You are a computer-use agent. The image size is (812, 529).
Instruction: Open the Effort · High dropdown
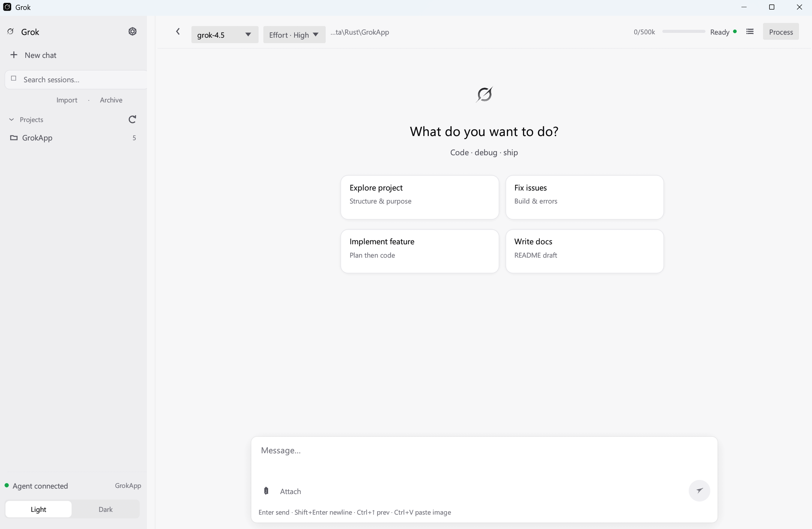click(294, 35)
